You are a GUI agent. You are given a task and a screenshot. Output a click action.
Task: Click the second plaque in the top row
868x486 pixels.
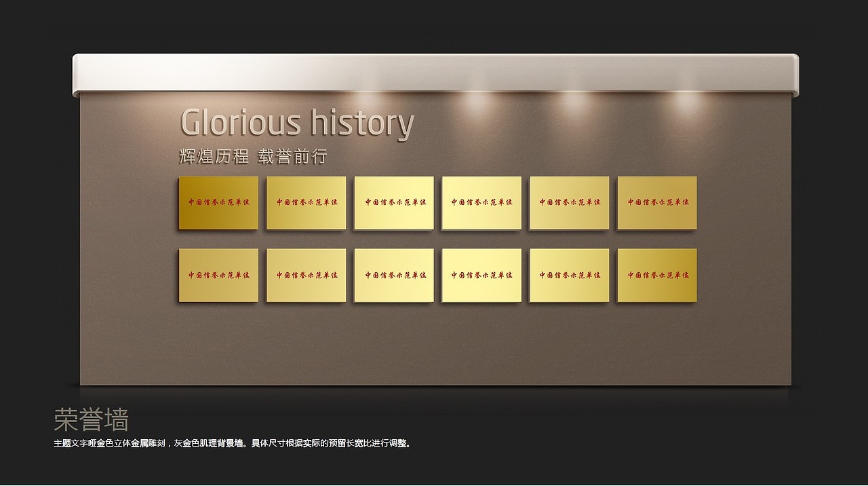pos(306,202)
